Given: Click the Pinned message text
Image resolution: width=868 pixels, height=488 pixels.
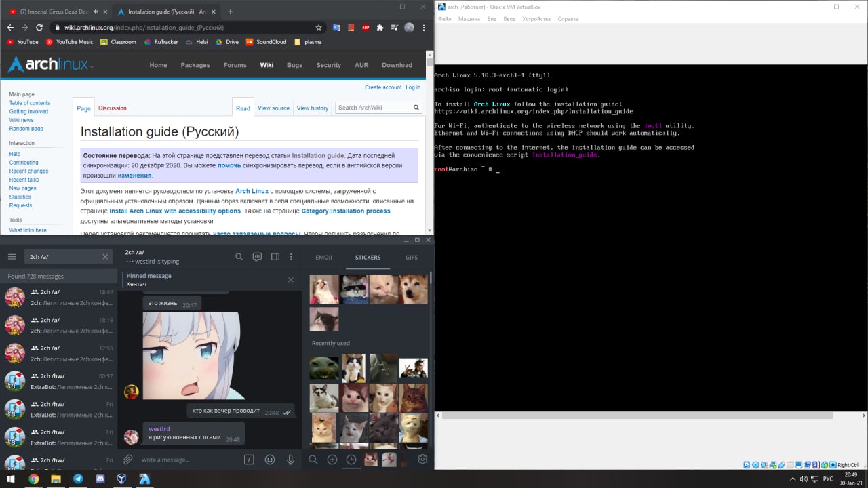Looking at the screenshot, I should click(x=149, y=276).
